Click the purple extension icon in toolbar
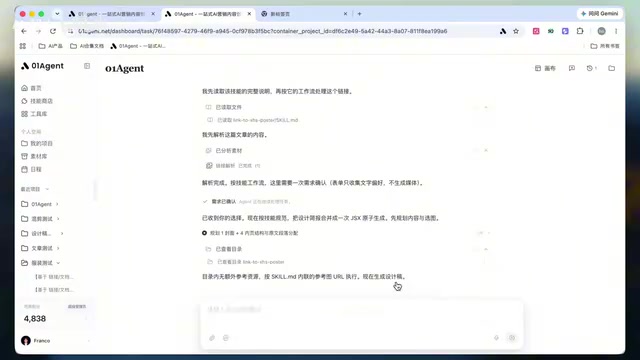Image resolution: width=640 pixels, height=360 pixels. click(x=565, y=31)
